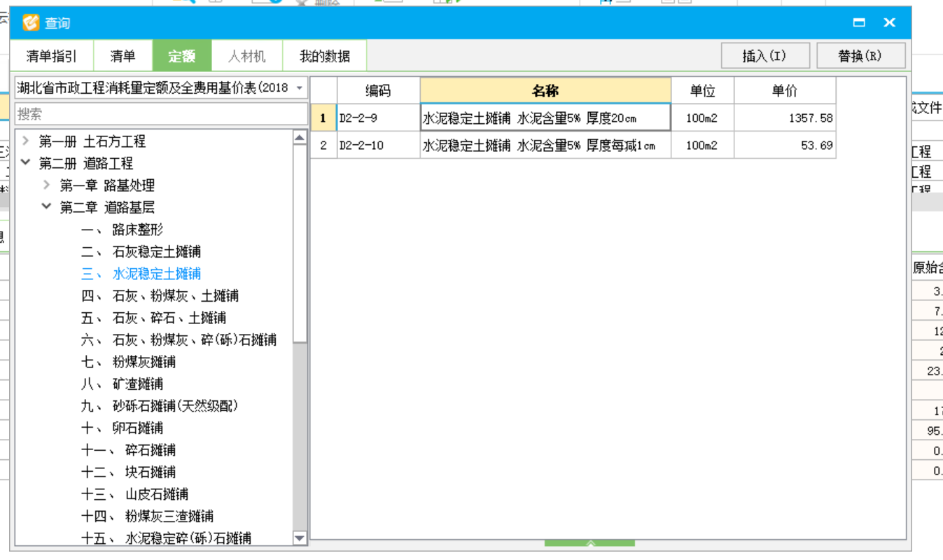Image resolution: width=943 pixels, height=560 pixels.
Task: Select 一、路床整形 in the tree
Action: [x=122, y=230]
